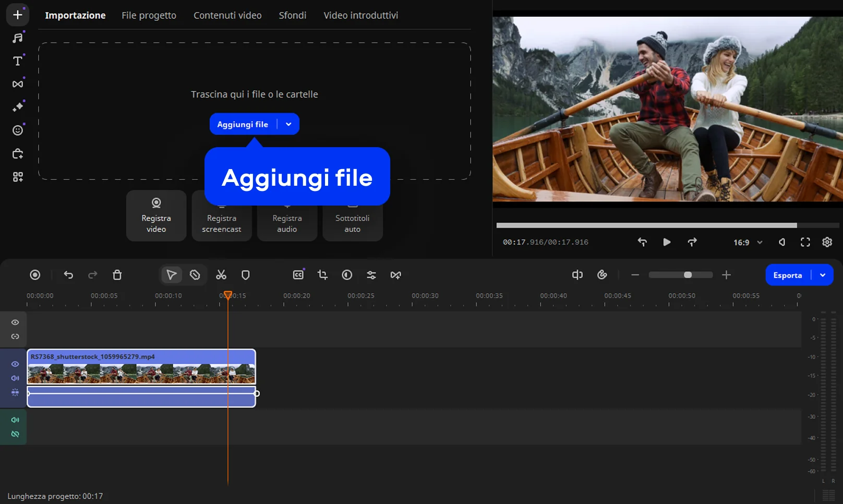
Task: Open stickers emoji panel in sidebar
Action: [x=18, y=130]
